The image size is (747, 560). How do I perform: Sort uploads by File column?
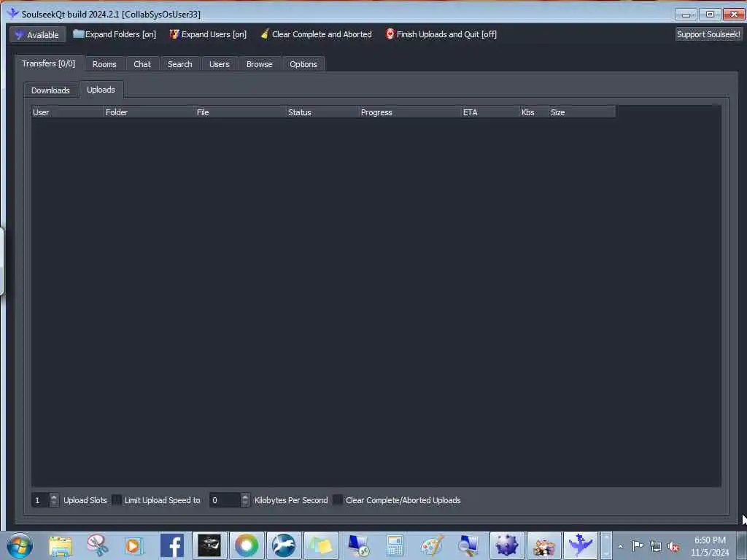coord(241,112)
